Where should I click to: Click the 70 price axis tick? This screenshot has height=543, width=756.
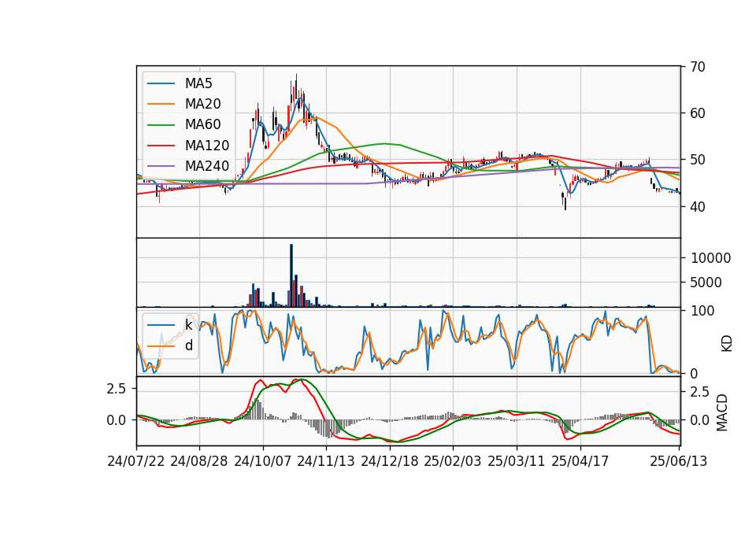pyautogui.click(x=697, y=67)
